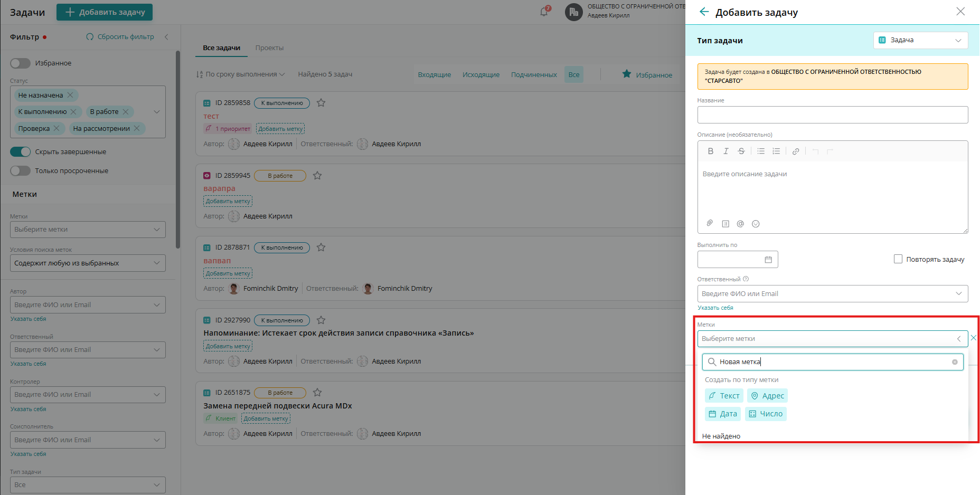Screen dimensions: 980x495
Task: Click the strikethrough formatting icon
Action: (741, 151)
